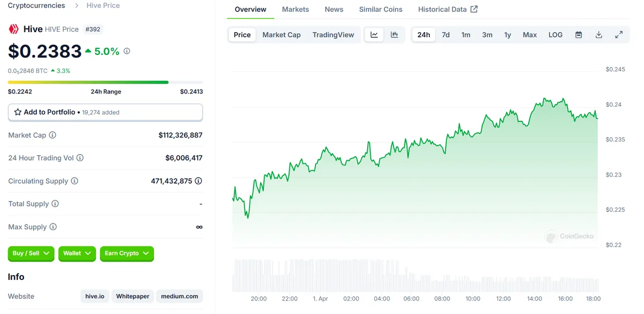Download chart data icon
The width and height of the screenshot is (644, 314).
tap(599, 35)
